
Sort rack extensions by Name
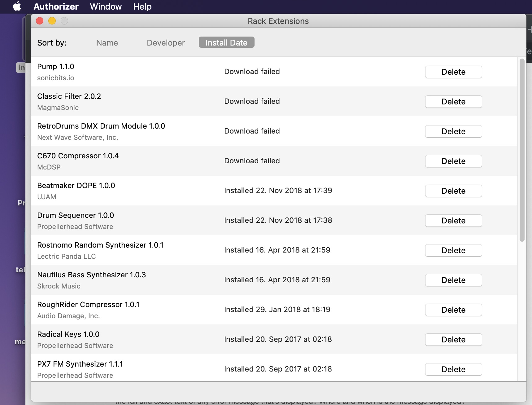[107, 43]
